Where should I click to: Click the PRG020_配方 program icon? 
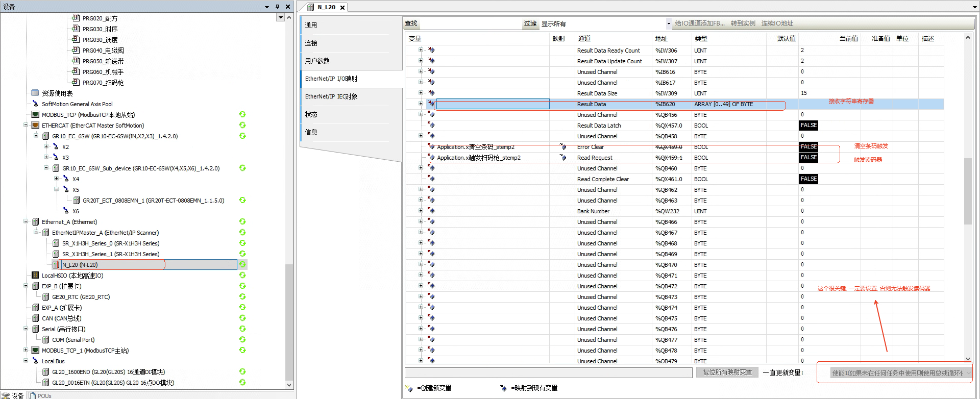pyautogui.click(x=76, y=18)
